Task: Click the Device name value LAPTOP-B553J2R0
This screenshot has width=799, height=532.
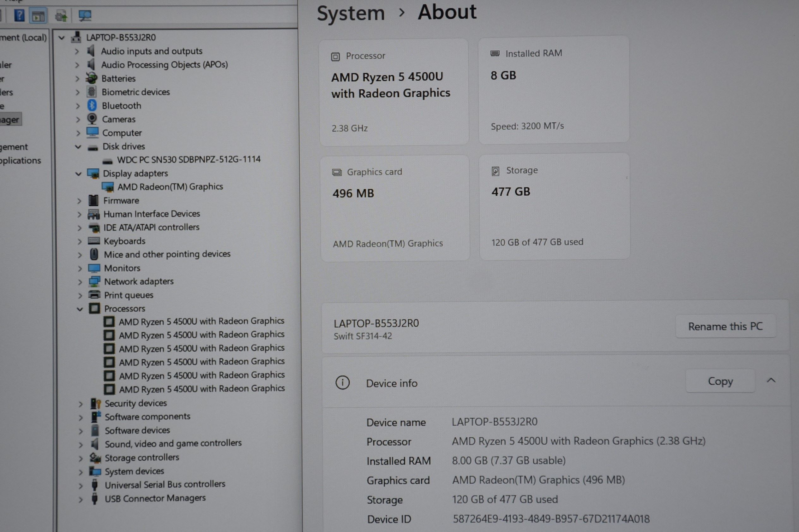Action: (495, 422)
